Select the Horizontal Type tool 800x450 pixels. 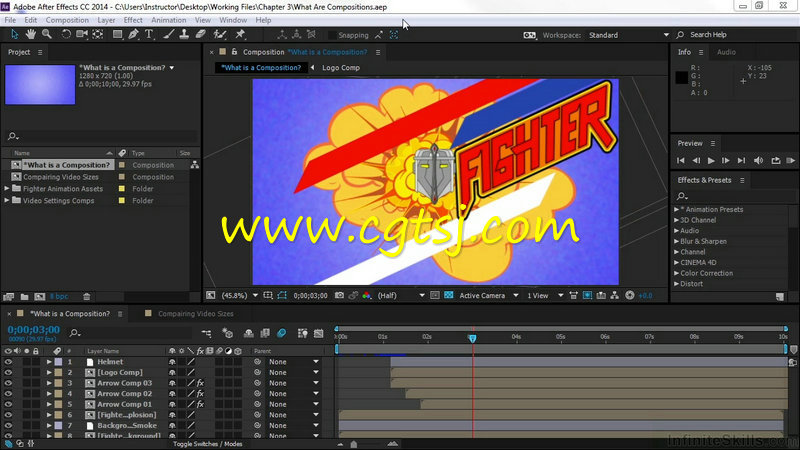click(x=149, y=34)
